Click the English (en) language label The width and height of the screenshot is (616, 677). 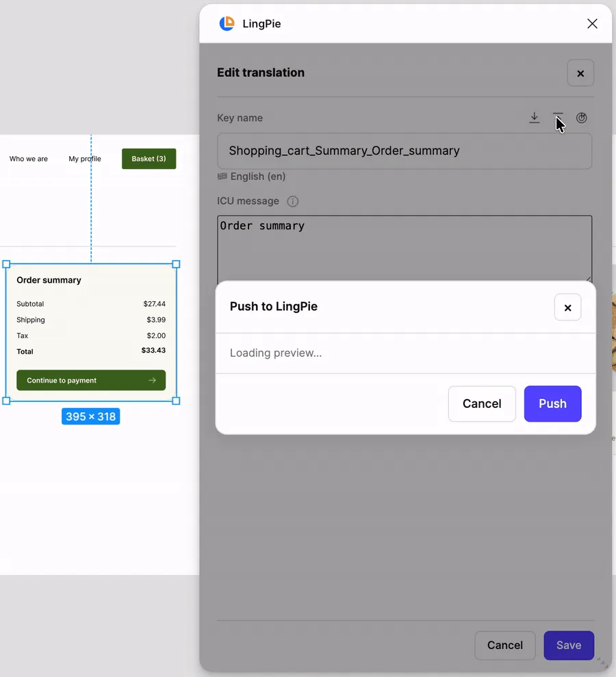258,176
